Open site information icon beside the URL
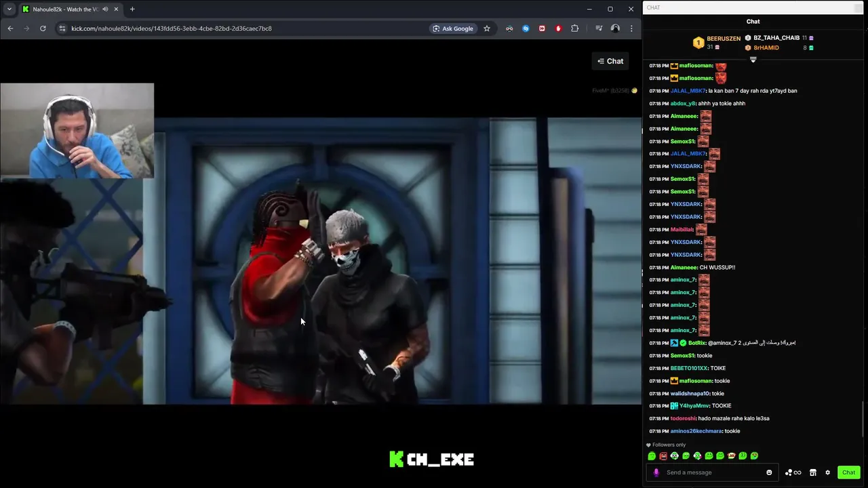Viewport: 868px width, 488px height. [x=62, y=28]
